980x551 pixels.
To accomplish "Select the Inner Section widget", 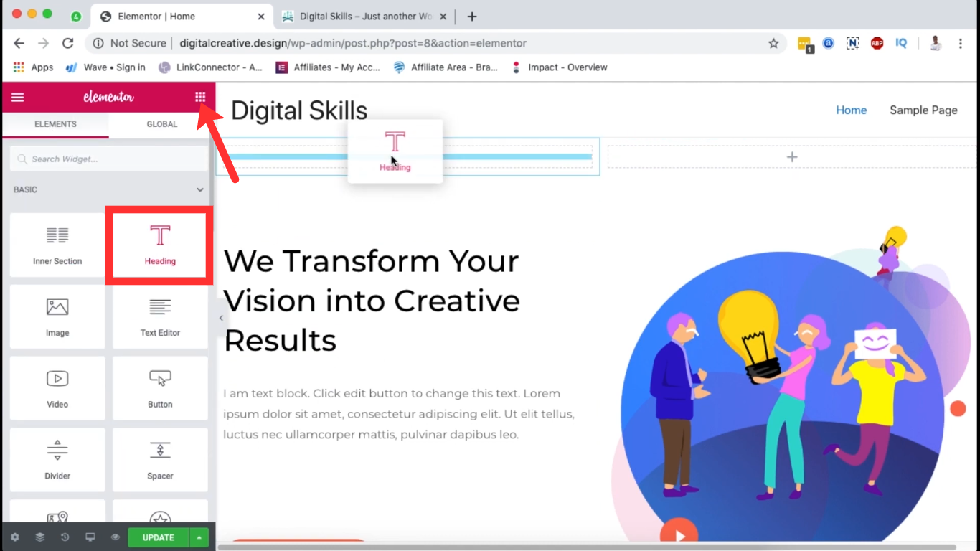I will pos(57,245).
